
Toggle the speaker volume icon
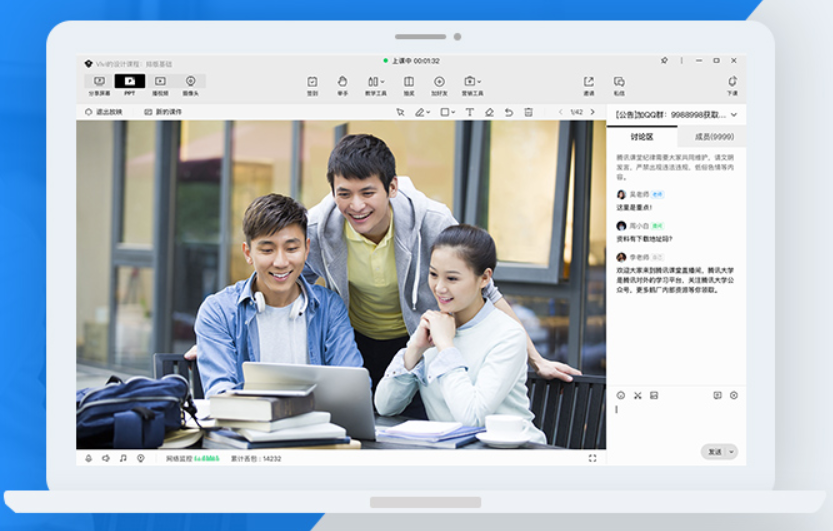click(106, 458)
